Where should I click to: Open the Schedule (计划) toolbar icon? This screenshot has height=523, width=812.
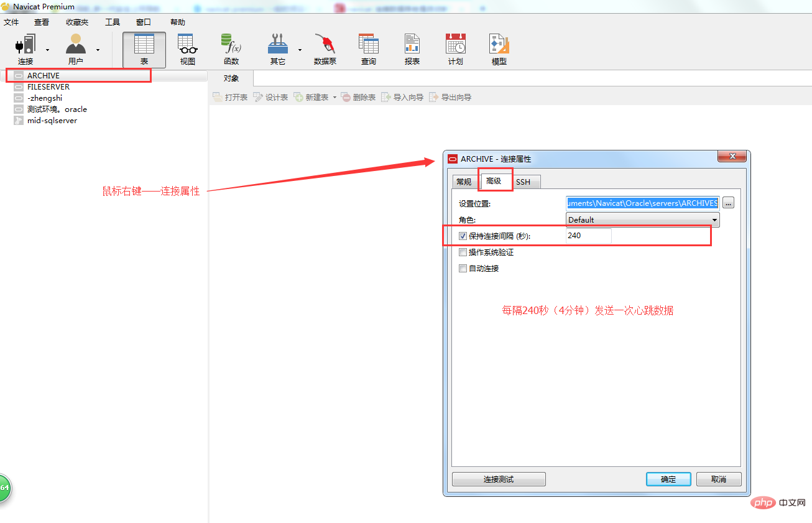[456, 50]
